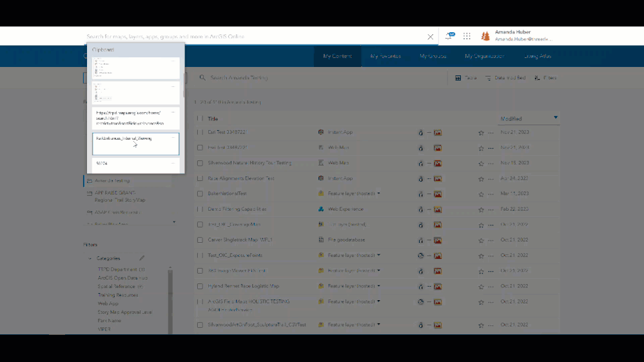This screenshot has height=362, width=644.
Task: Click feature layer icon for BakerNationalTest
Action: [x=321, y=193]
